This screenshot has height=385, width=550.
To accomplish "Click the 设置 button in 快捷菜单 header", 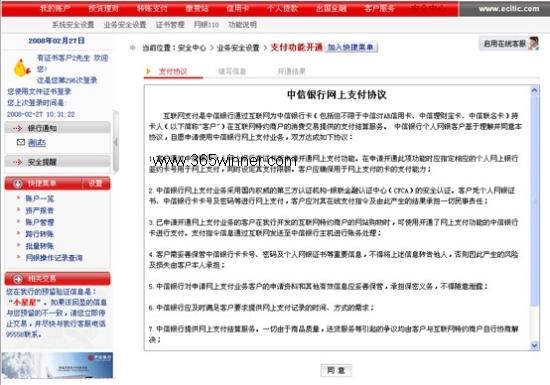I will pos(95,183).
